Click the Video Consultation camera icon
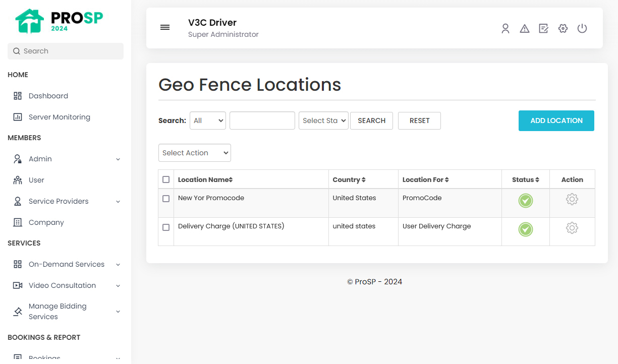The image size is (618, 364). coord(18,285)
